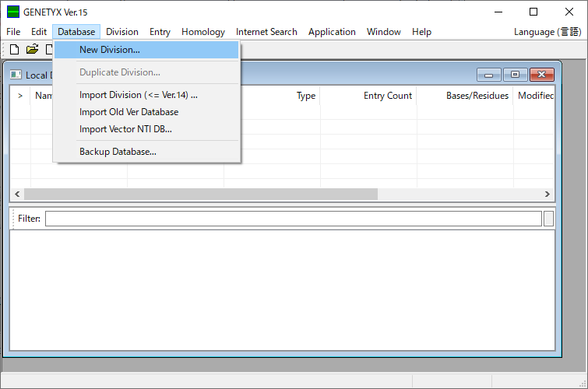Close the Database menu via its title
588x389 pixels.
point(76,32)
